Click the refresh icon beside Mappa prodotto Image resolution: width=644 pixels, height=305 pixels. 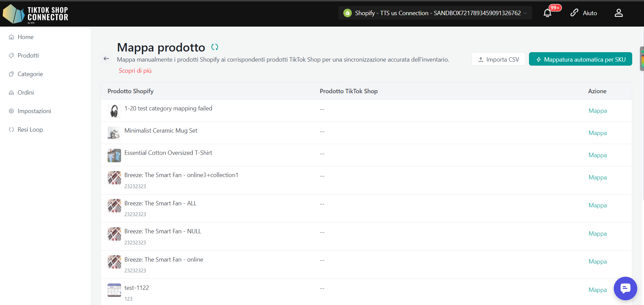pyautogui.click(x=215, y=47)
